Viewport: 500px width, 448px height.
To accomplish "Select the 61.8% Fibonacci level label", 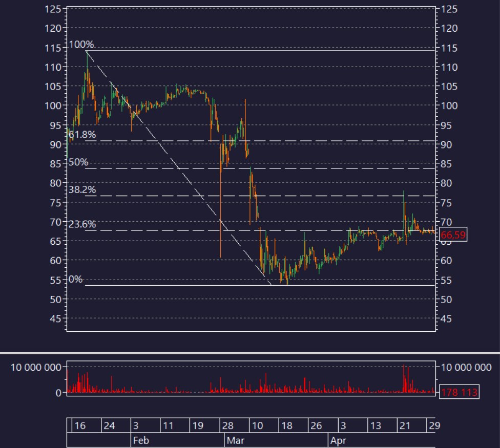I will (82, 135).
